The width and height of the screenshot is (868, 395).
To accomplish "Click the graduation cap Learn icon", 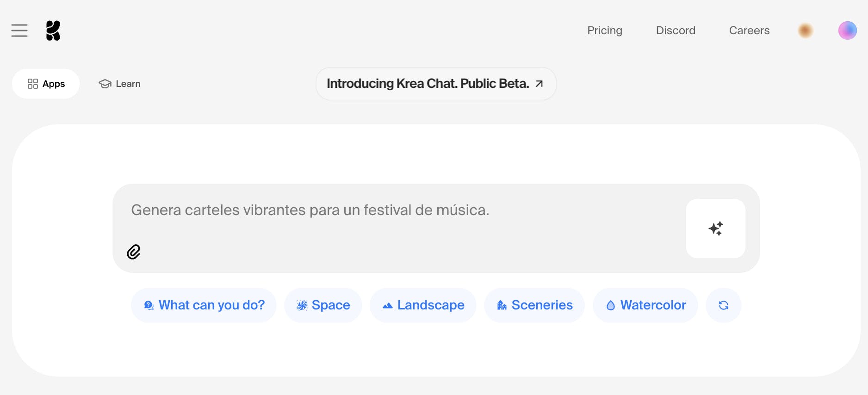I will tap(105, 84).
